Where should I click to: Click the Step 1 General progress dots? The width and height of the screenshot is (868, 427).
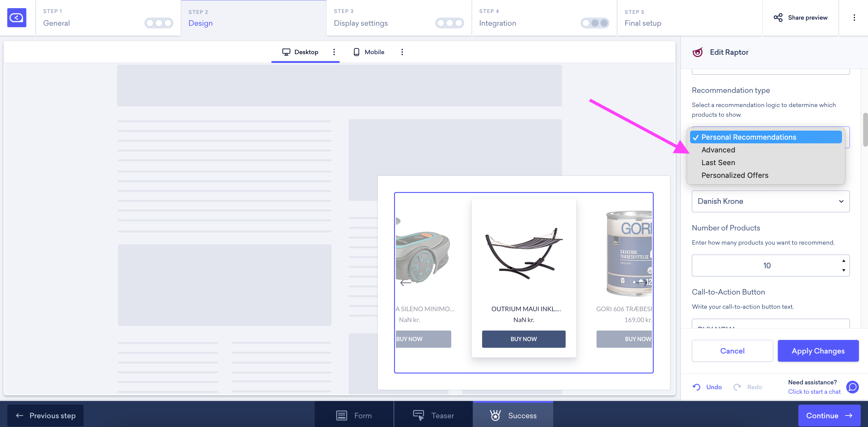[159, 23]
